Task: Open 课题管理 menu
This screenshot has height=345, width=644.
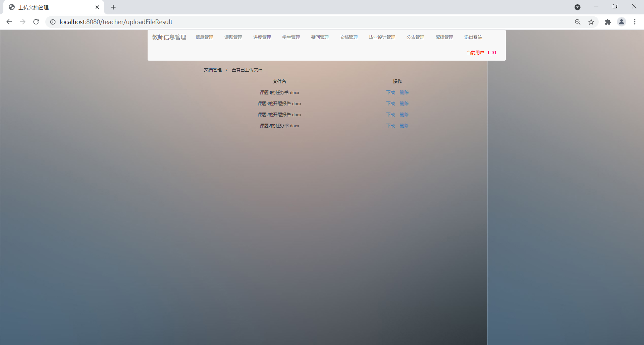Action: pos(233,37)
